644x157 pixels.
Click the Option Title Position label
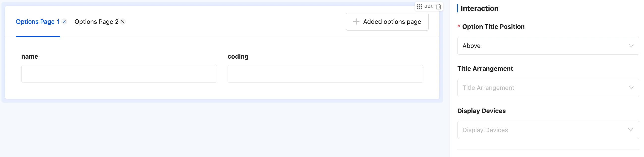[x=493, y=27]
